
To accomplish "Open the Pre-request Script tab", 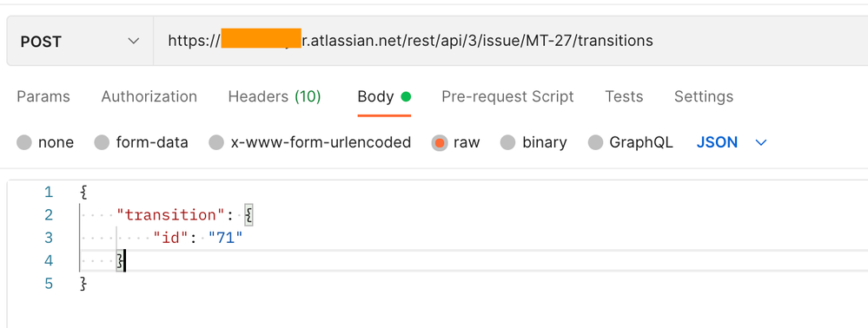I will (507, 97).
